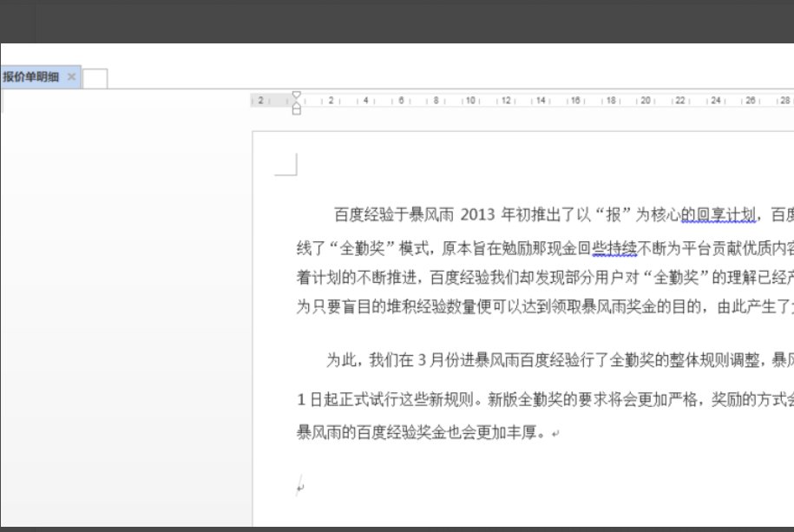
Task: Click the hanging indent marker below the ruler
Action: 297,104
